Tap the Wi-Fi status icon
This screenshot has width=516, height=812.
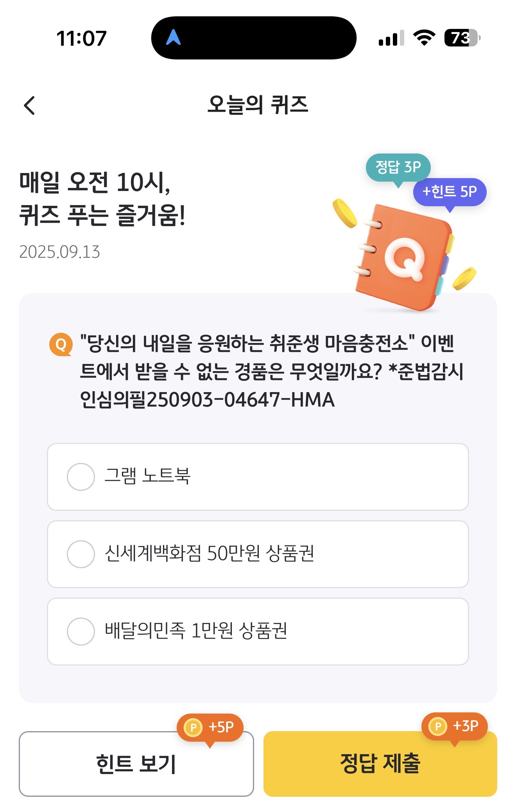[x=424, y=38]
